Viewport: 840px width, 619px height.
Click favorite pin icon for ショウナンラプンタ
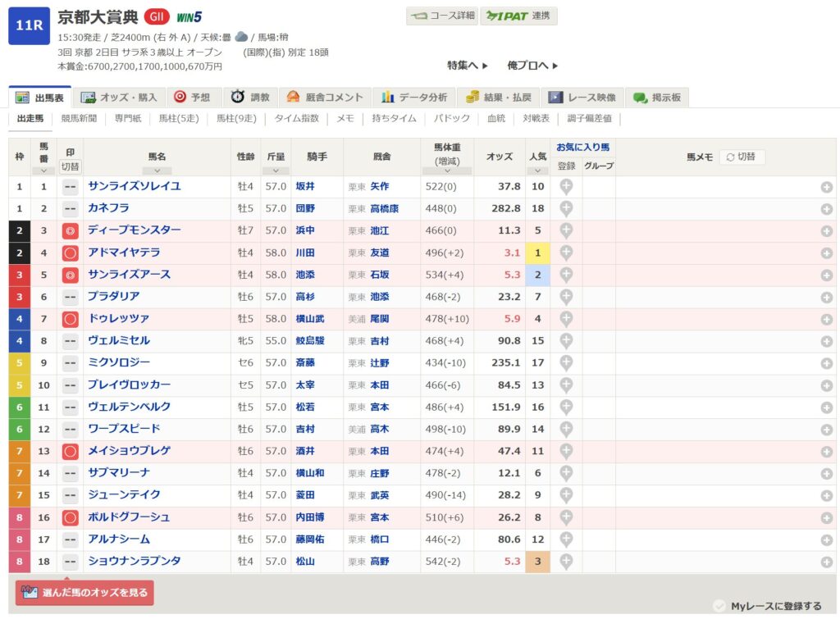[x=566, y=562]
